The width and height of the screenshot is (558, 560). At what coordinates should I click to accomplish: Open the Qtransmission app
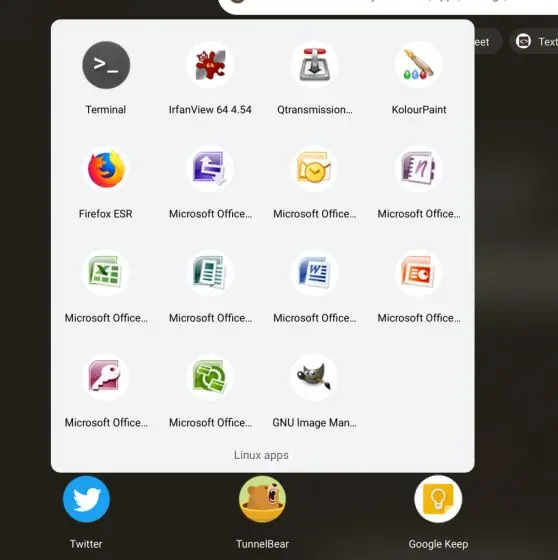[314, 65]
